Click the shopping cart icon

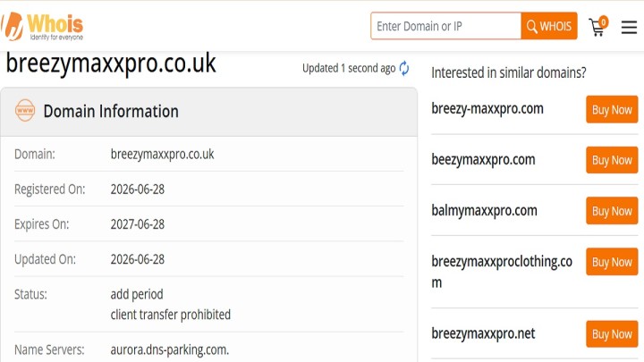(597, 28)
